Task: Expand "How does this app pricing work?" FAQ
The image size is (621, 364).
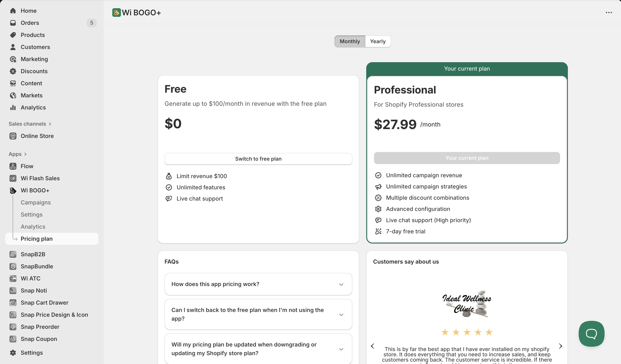Action: [x=341, y=284]
